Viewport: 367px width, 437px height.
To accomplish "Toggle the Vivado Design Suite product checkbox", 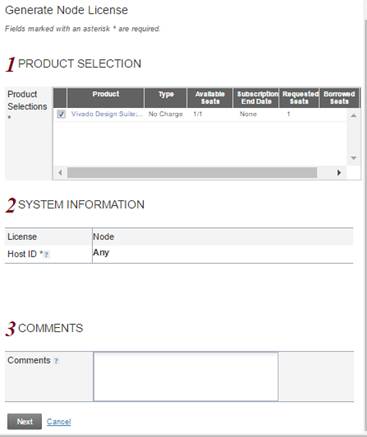I will coord(61,114).
